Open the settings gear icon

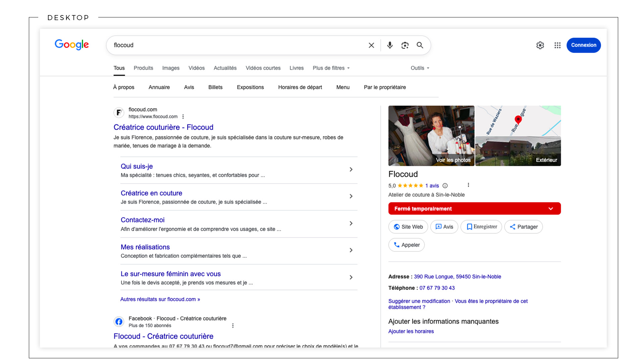540,45
